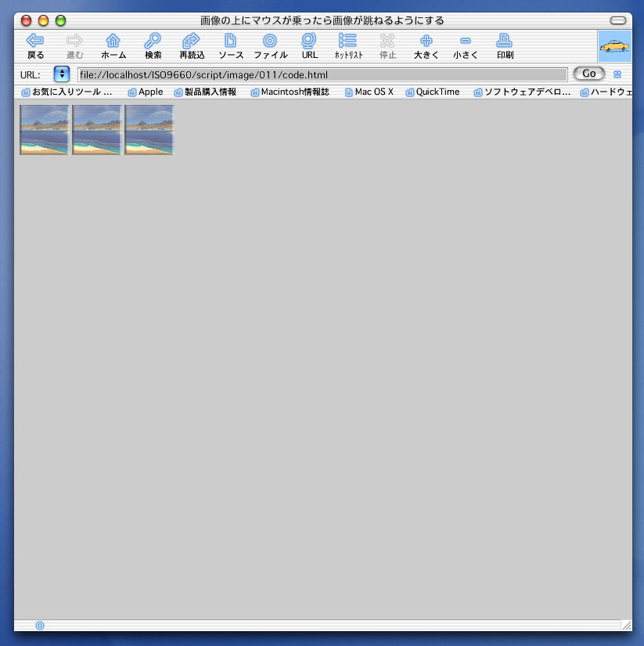Viewport: 644px width, 646px height.
Task: Stop loading with the 停止 icon
Action: click(x=387, y=45)
